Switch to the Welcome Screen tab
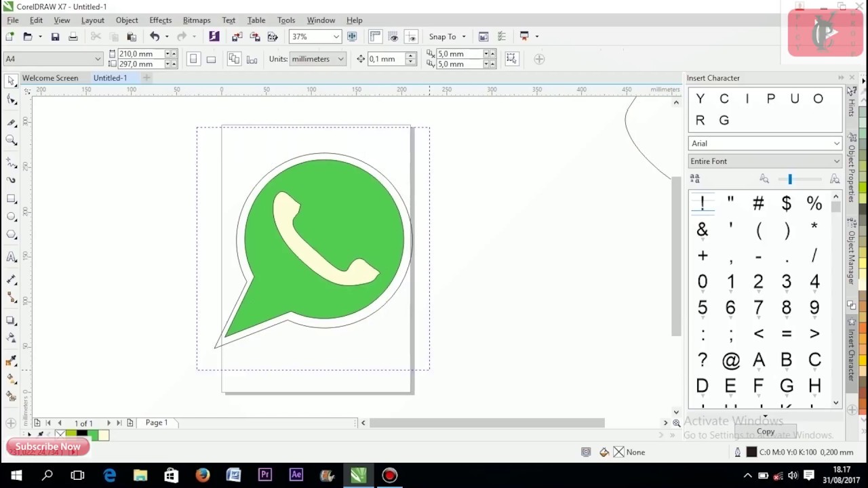The height and width of the screenshot is (488, 868). coord(50,78)
